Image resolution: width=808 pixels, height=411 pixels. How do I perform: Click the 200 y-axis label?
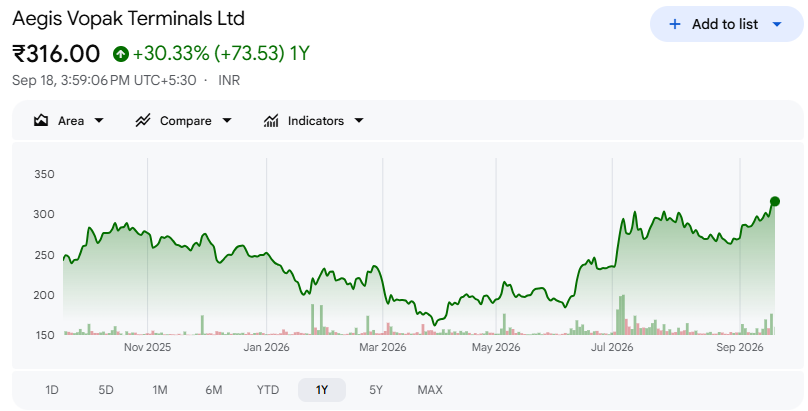(x=44, y=295)
